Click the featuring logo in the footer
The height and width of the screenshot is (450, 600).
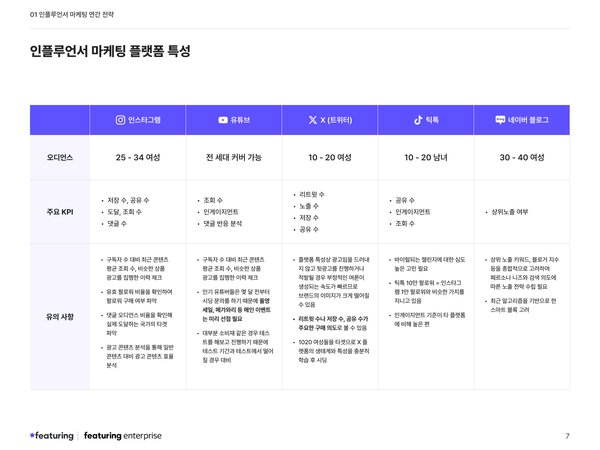(51, 435)
